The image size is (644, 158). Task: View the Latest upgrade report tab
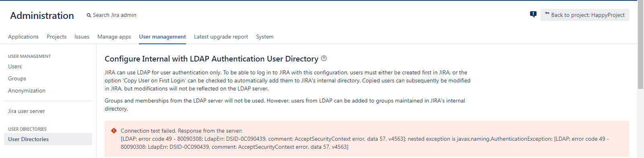pos(221,37)
